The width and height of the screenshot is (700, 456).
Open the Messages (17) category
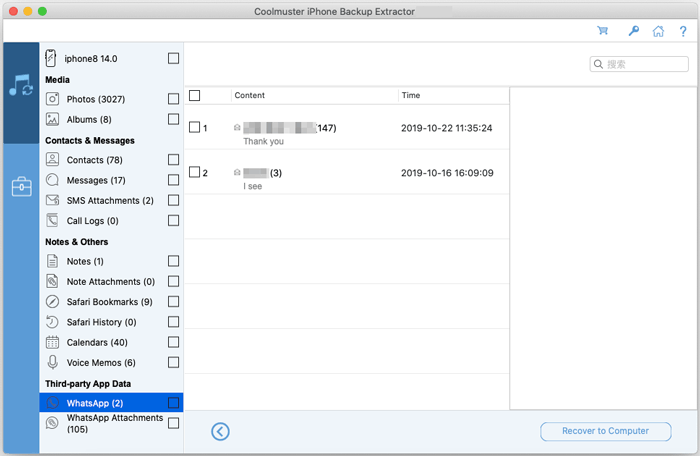point(96,180)
